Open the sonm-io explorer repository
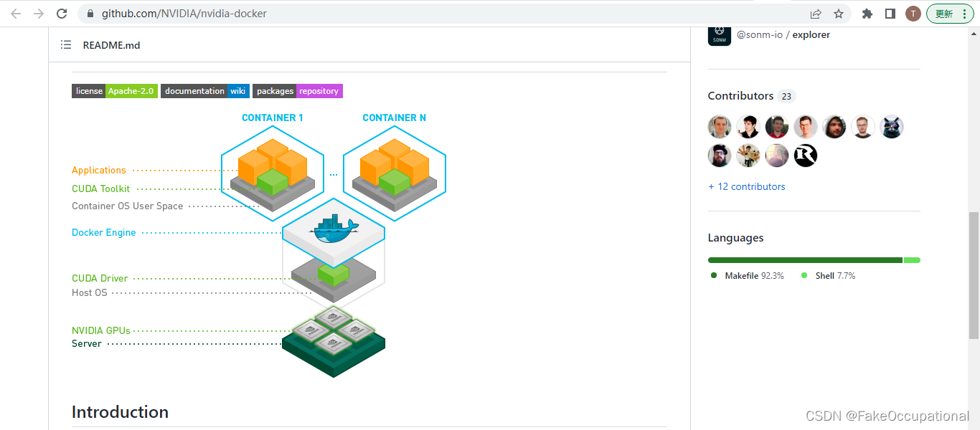 (783, 34)
